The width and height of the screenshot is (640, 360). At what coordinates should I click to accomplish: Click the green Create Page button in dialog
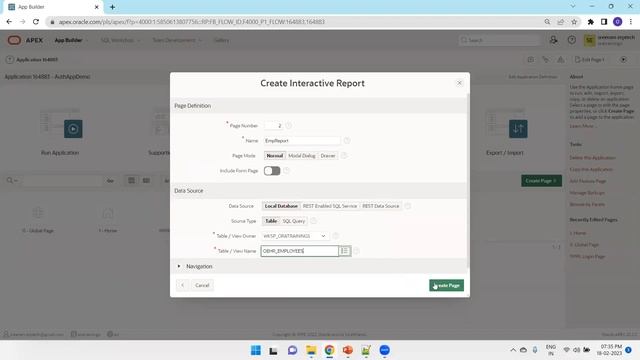pyautogui.click(x=446, y=285)
